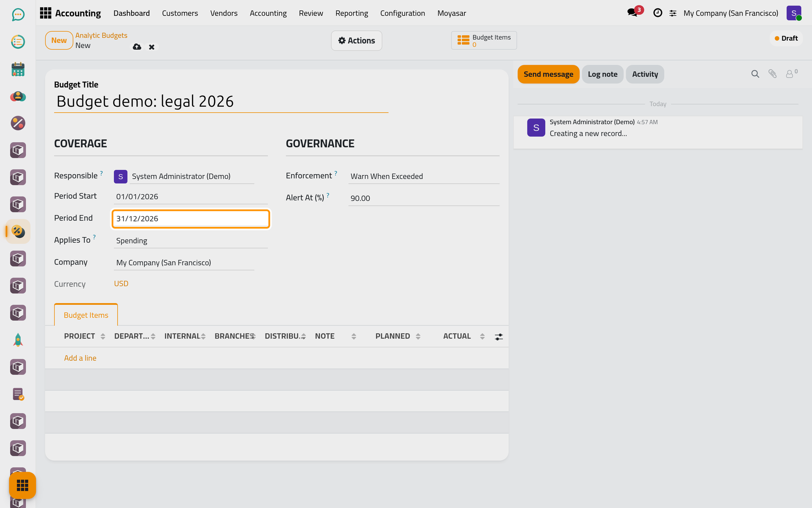
Task: Open the Discuss chat bubble sidebar app
Action: click(x=18, y=15)
